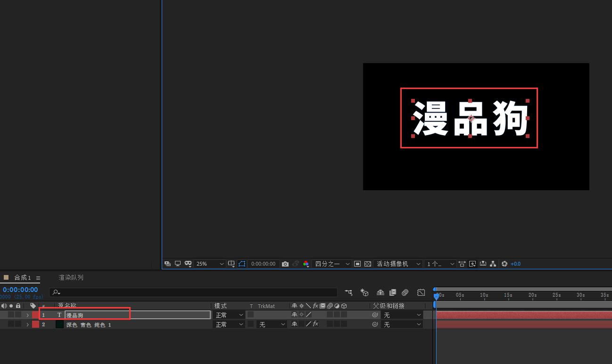Open the composition mini-flowchart icon

click(348, 292)
